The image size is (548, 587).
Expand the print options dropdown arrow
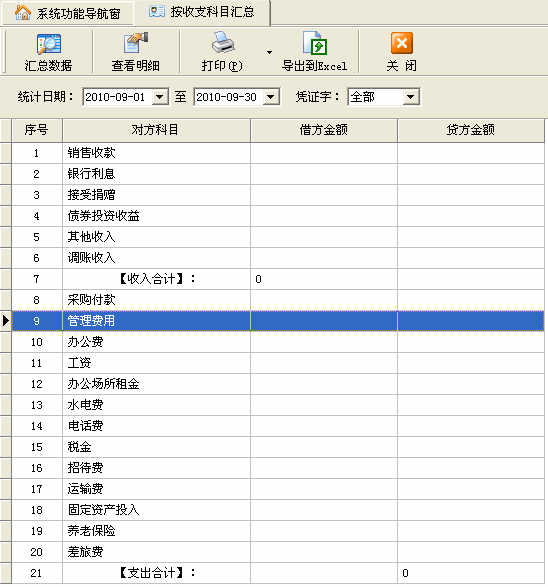click(x=269, y=52)
